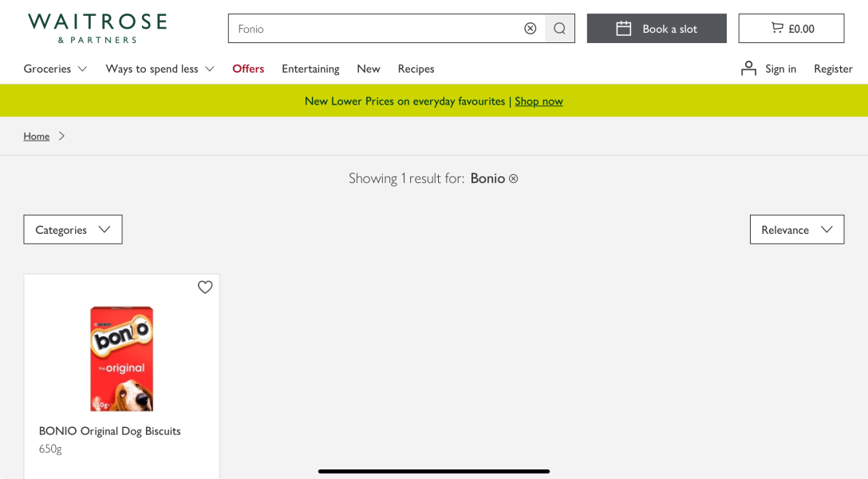Open the trolley showing £0.00
Screen dimensions: 868x479
(x=791, y=28)
